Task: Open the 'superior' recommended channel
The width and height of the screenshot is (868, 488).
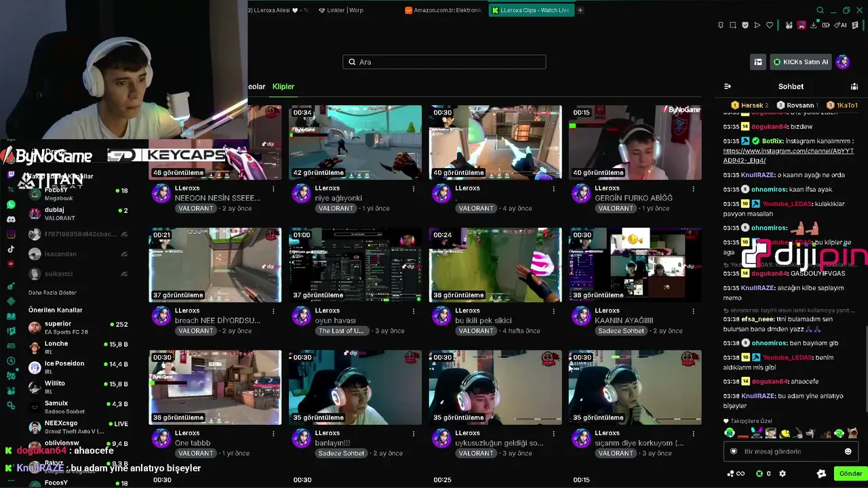Action: tap(78, 328)
